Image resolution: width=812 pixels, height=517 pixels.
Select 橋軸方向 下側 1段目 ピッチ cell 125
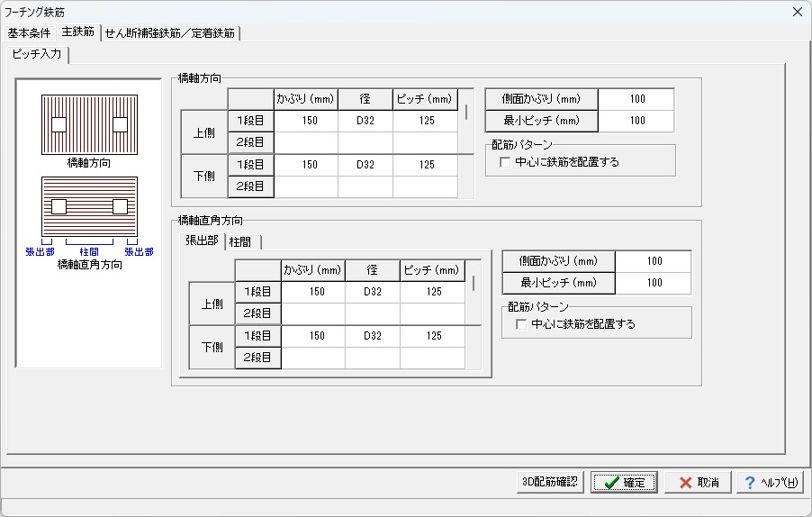pos(426,165)
